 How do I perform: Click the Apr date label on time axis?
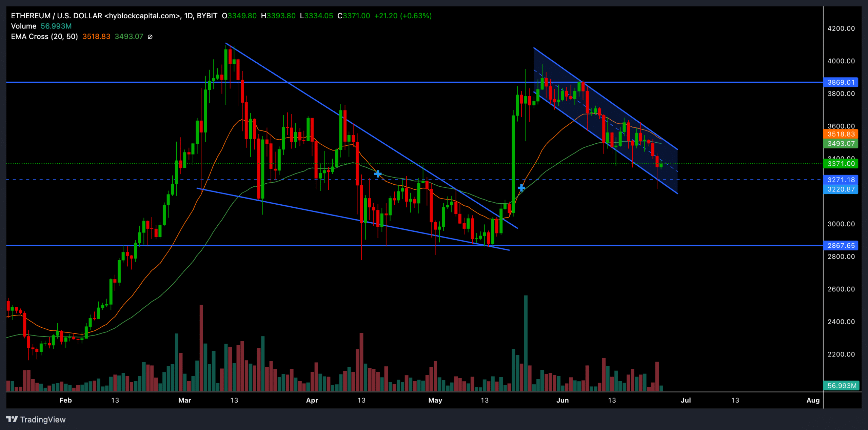(312, 400)
